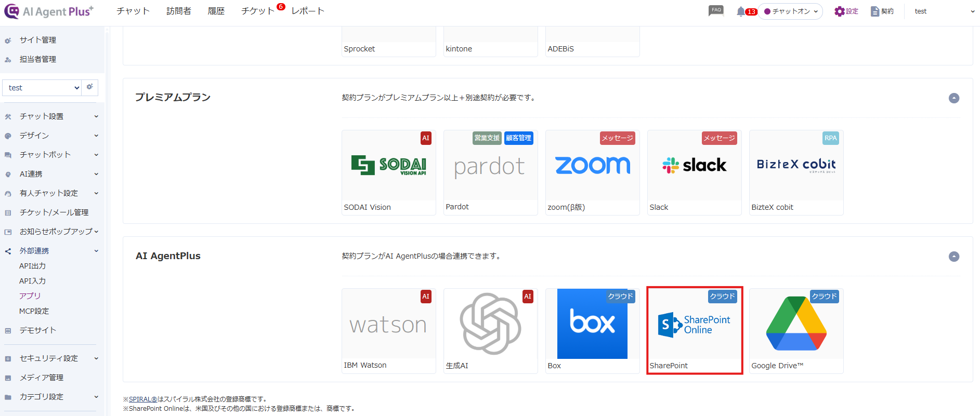Select the Box integration card
The width and height of the screenshot is (980, 416).
tap(593, 331)
